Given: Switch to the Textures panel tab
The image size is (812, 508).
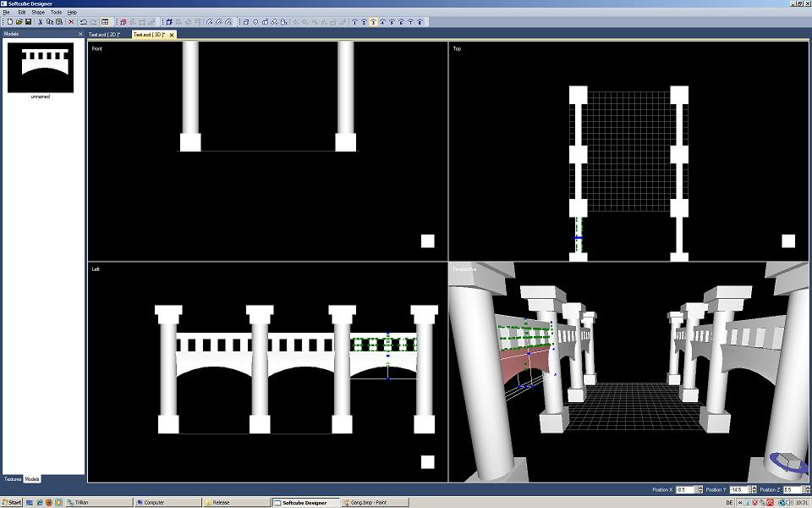Looking at the screenshot, I should [13, 479].
